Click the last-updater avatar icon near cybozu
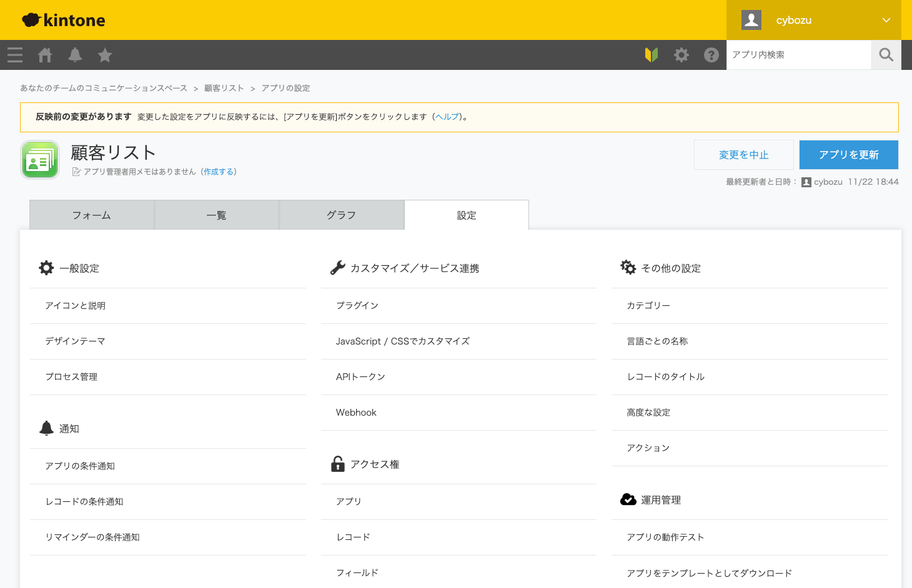This screenshot has height=588, width=912. coord(806,182)
